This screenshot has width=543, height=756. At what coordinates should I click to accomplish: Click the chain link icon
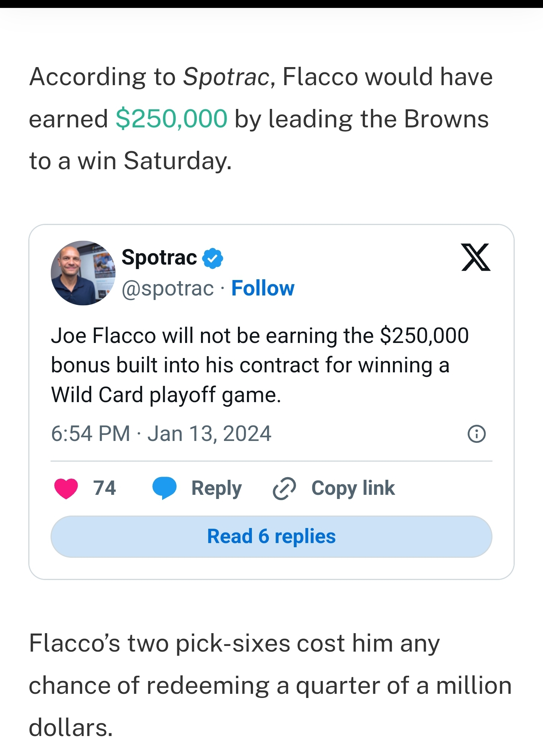(284, 488)
